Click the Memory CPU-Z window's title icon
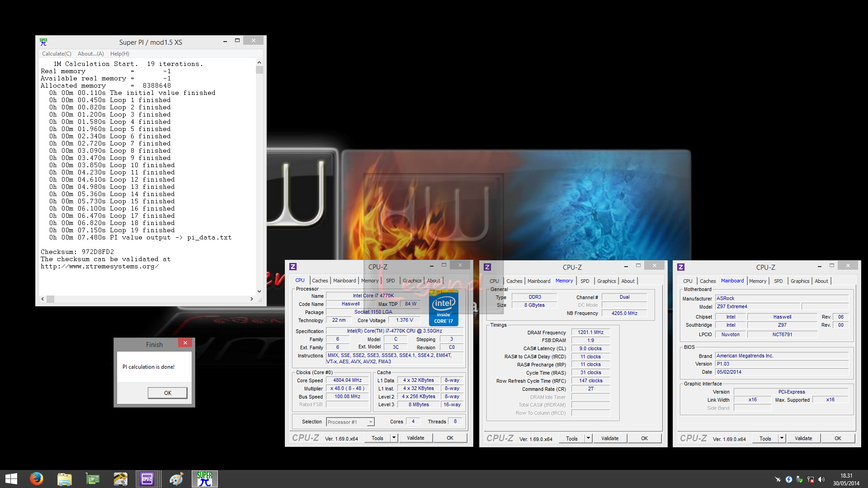 (x=487, y=267)
